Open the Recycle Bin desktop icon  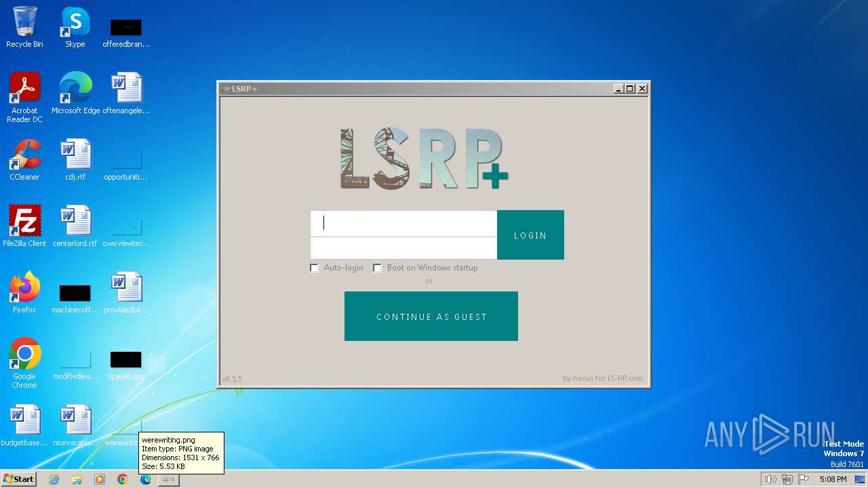[24, 27]
